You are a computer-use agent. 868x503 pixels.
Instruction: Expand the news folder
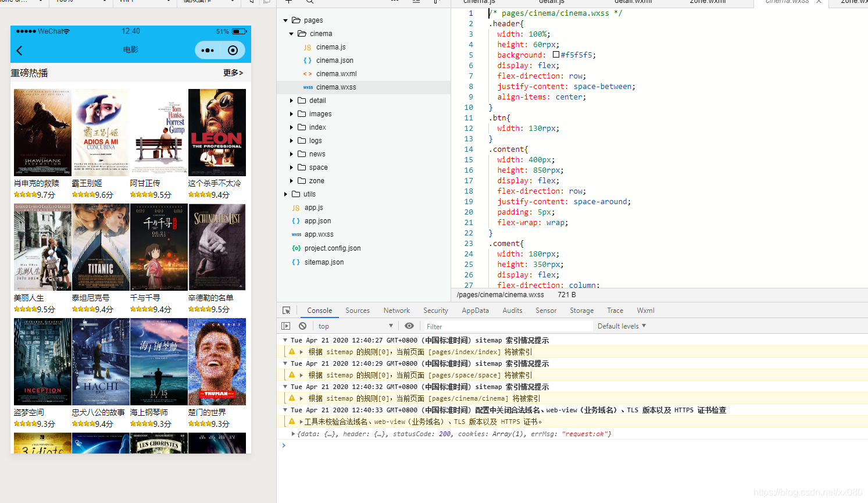[291, 154]
